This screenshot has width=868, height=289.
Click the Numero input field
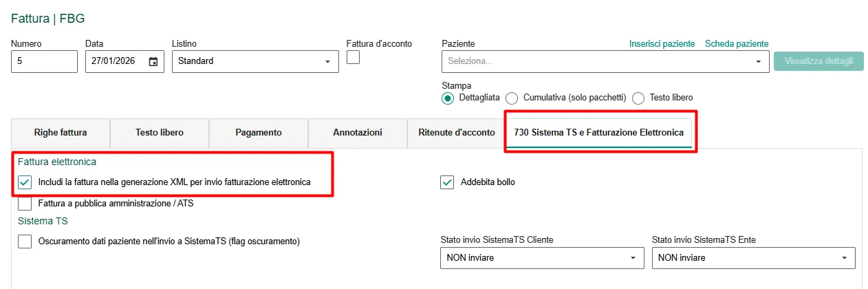tap(44, 61)
